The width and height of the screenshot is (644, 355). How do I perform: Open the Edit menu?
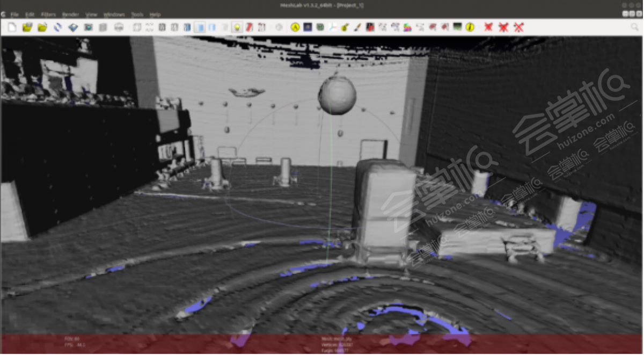point(30,15)
